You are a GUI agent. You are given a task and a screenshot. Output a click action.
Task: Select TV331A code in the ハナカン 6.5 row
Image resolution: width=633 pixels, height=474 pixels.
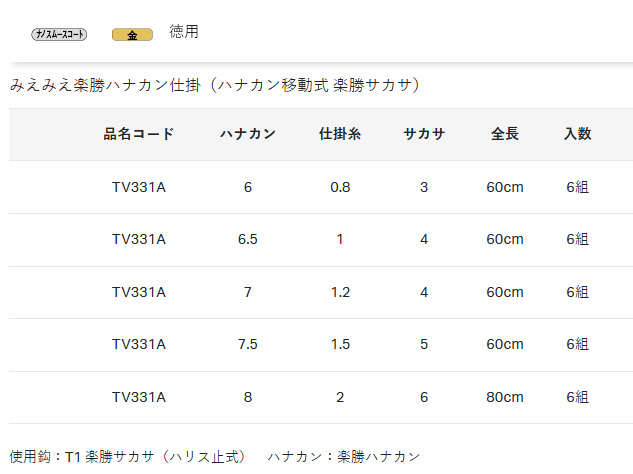139,239
